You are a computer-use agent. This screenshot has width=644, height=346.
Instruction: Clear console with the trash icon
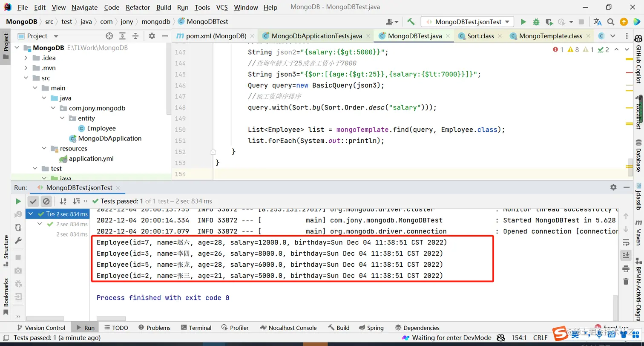626,281
